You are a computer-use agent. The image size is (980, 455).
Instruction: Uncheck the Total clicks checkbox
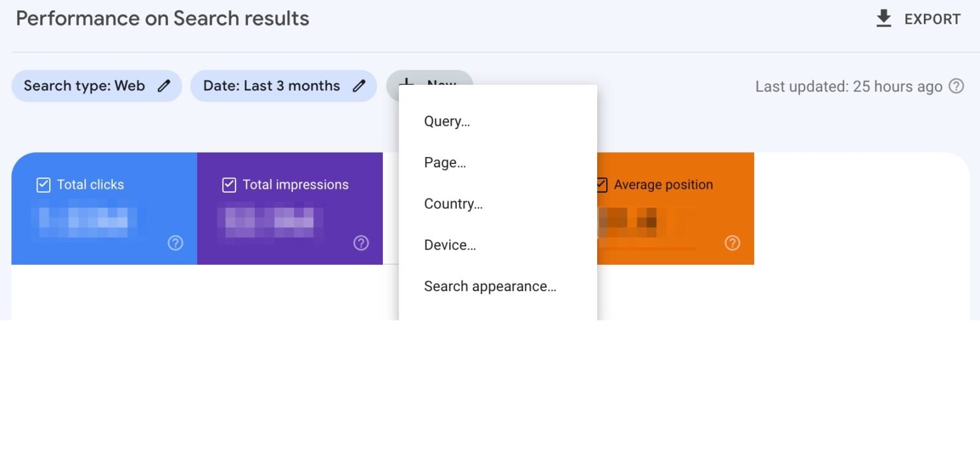(43, 184)
